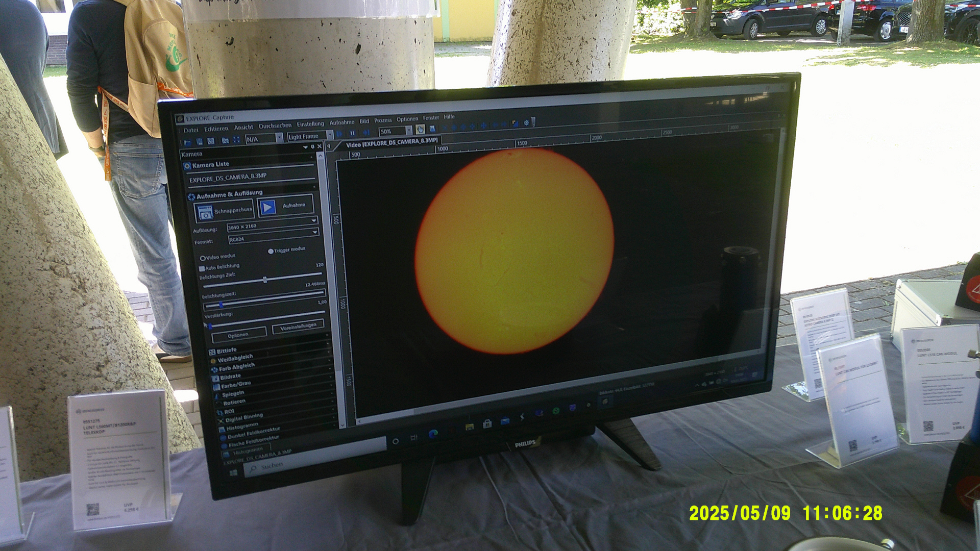
Task: Open the Auflösung 3840 x 2160 dropdown
Action: [x=273, y=224]
